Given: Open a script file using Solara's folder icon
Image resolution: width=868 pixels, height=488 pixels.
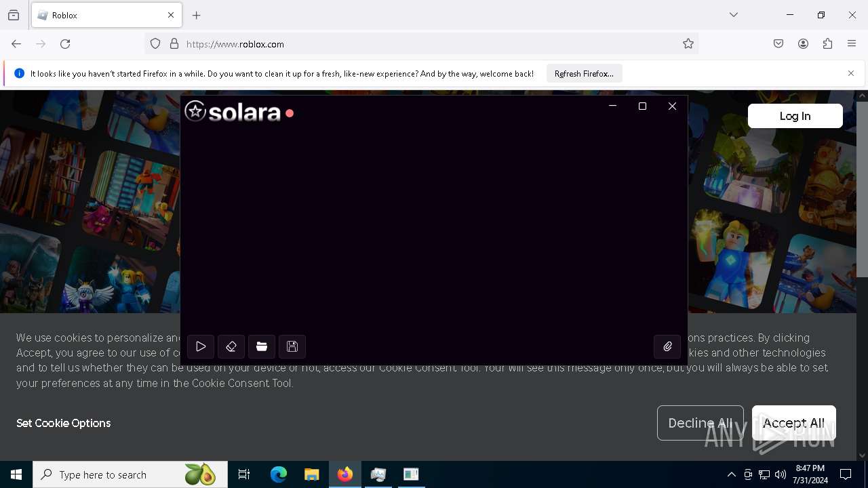Looking at the screenshot, I should coord(262,346).
